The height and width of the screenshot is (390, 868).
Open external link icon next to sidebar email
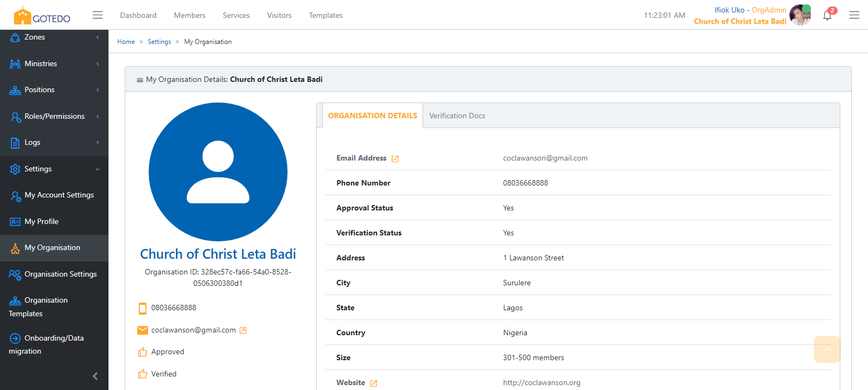tap(243, 330)
